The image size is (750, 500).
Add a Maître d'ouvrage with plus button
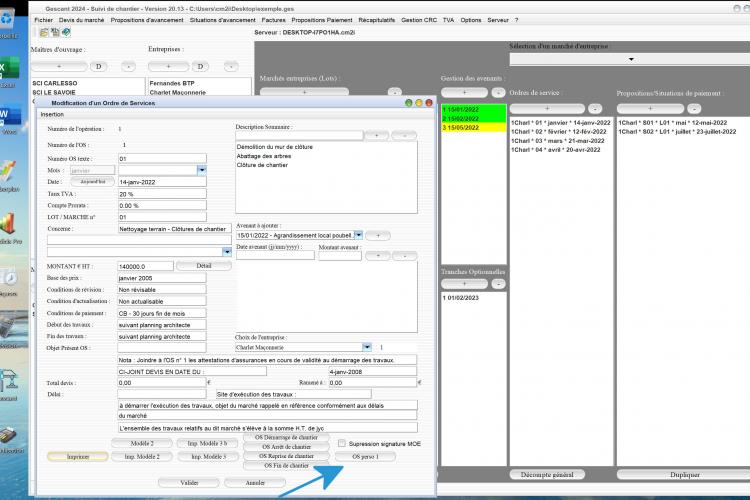pyautogui.click(x=59, y=66)
